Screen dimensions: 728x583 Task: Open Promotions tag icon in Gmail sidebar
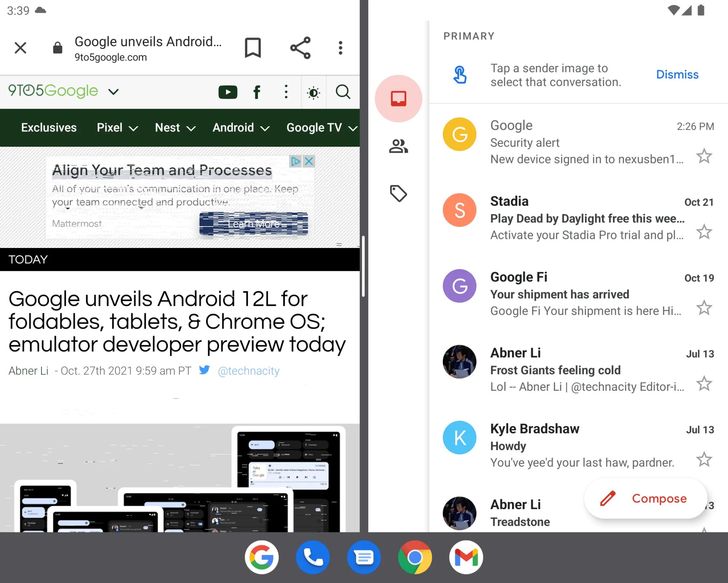398,193
